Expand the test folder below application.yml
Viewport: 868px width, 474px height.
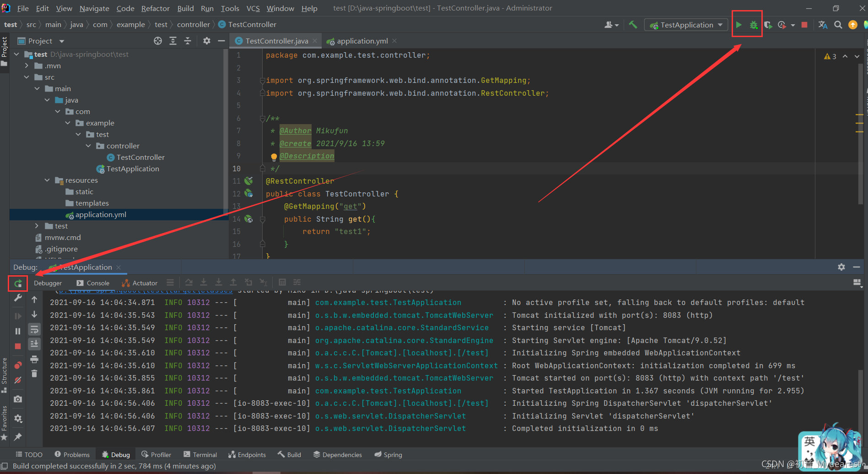37,226
